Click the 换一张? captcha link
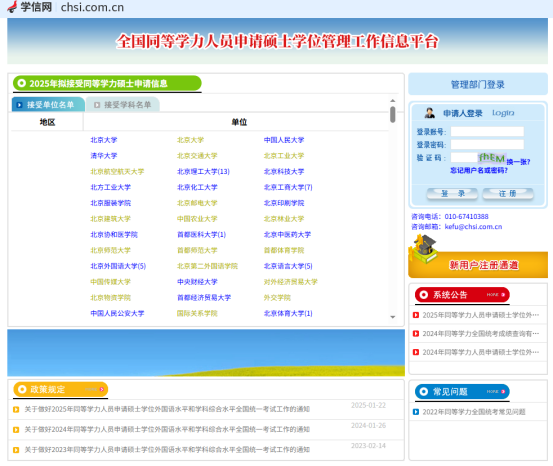Viewport: 553px width, 466px height. pyautogui.click(x=518, y=162)
